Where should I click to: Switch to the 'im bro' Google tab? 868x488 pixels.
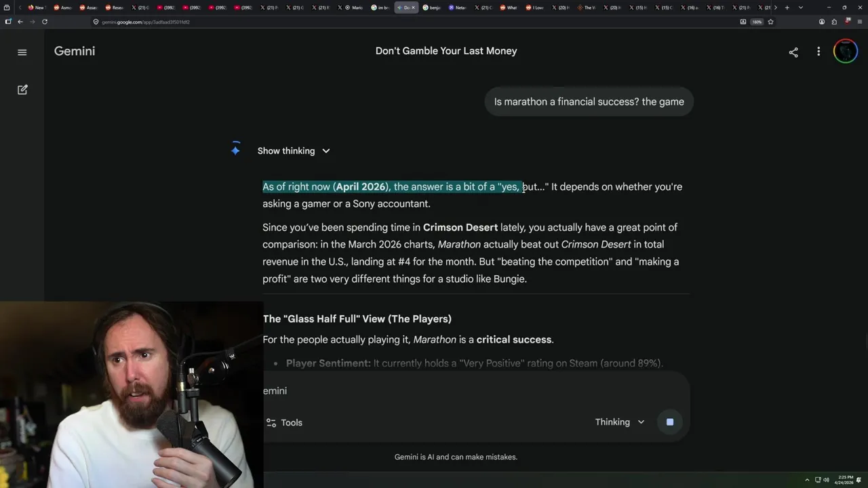tap(380, 7)
